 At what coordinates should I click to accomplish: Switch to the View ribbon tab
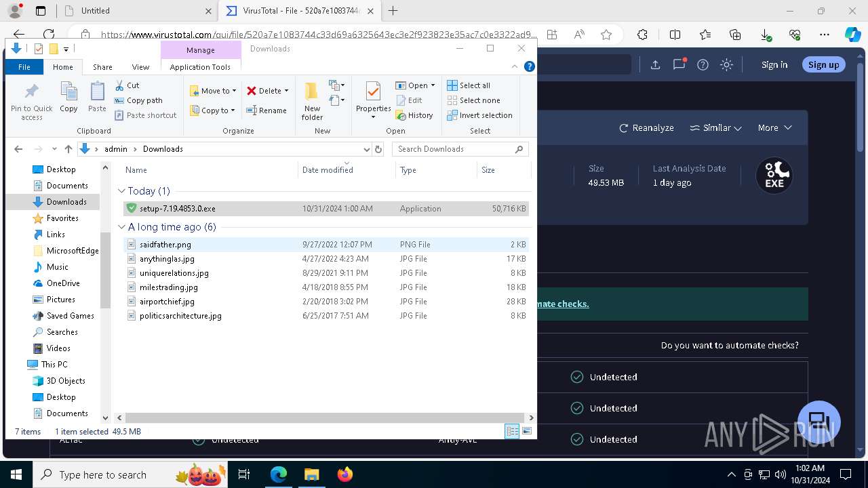[x=140, y=67]
